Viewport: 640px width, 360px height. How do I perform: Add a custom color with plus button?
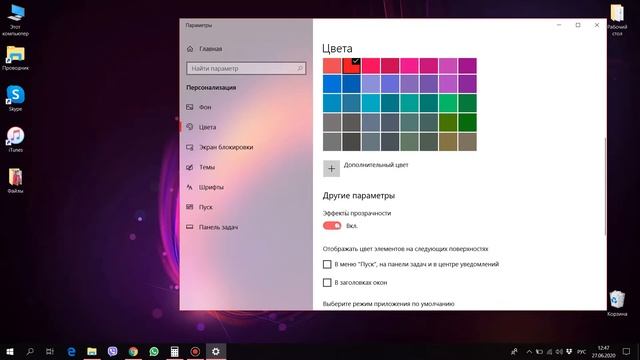[331, 169]
